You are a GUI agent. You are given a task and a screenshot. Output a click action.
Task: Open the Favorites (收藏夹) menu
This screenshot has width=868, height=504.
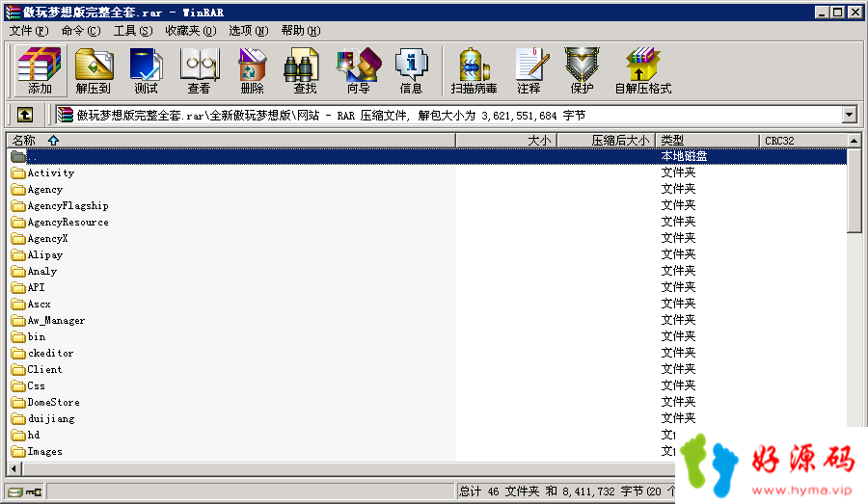(190, 31)
